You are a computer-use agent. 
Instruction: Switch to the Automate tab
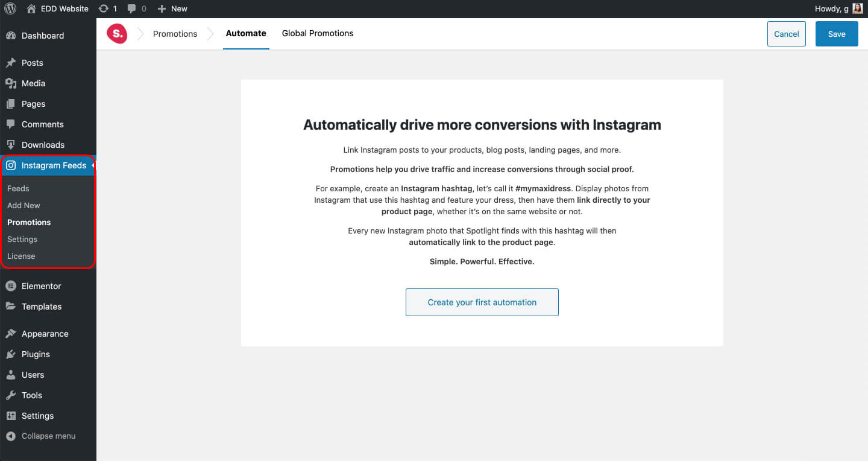click(246, 33)
